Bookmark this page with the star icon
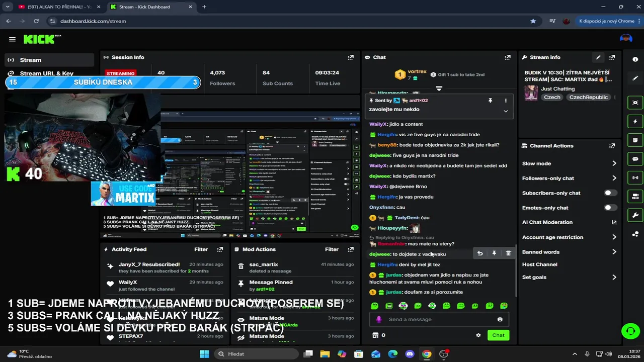Image resolution: width=644 pixels, height=362 pixels. [533, 21]
